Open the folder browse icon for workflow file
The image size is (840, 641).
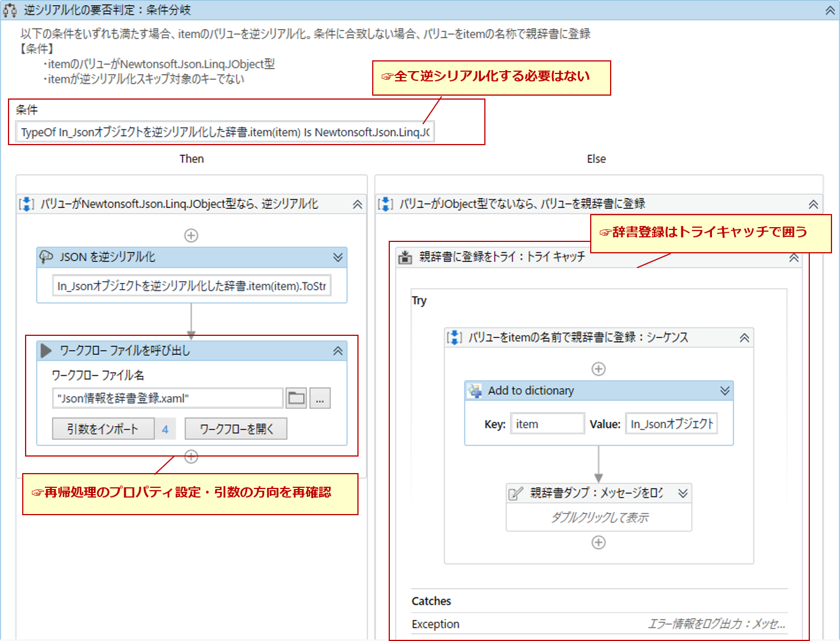click(x=296, y=398)
